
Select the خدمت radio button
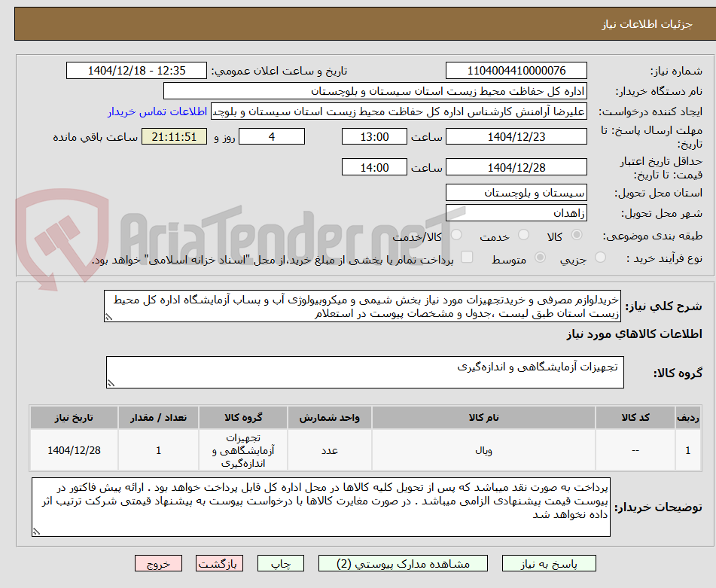pos(523,235)
